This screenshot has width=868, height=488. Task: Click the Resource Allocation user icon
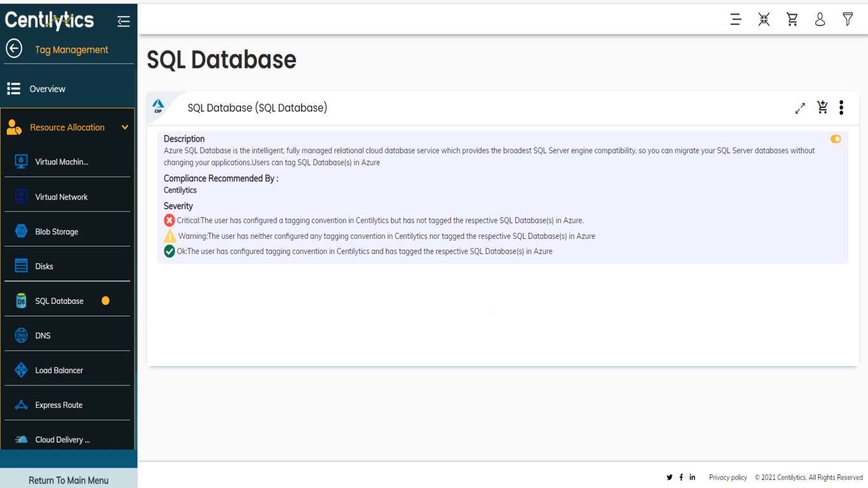coord(14,127)
